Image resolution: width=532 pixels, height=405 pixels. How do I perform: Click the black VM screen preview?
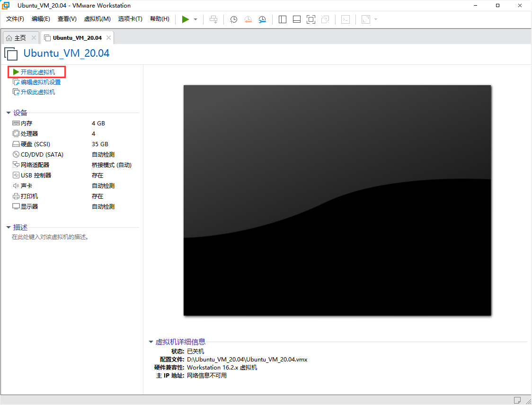(x=337, y=200)
